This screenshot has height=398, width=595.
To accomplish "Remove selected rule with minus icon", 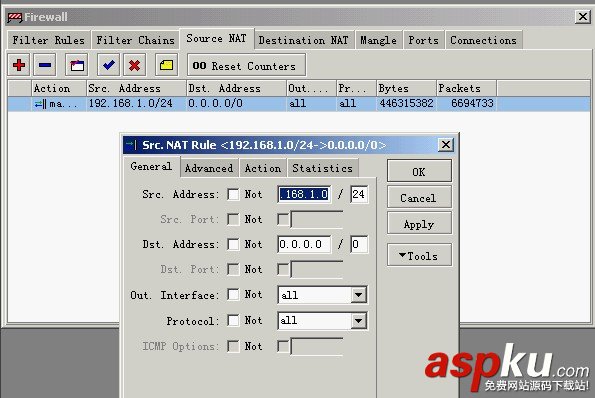I will coord(45,65).
